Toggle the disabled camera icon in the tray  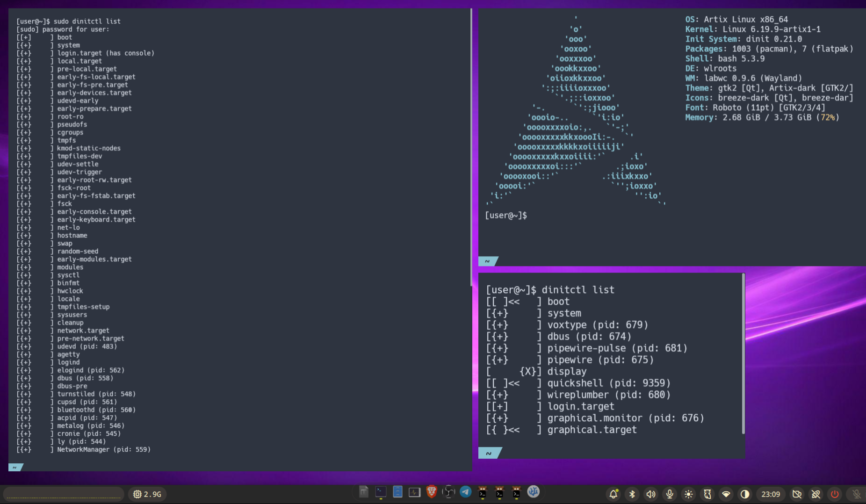click(797, 494)
